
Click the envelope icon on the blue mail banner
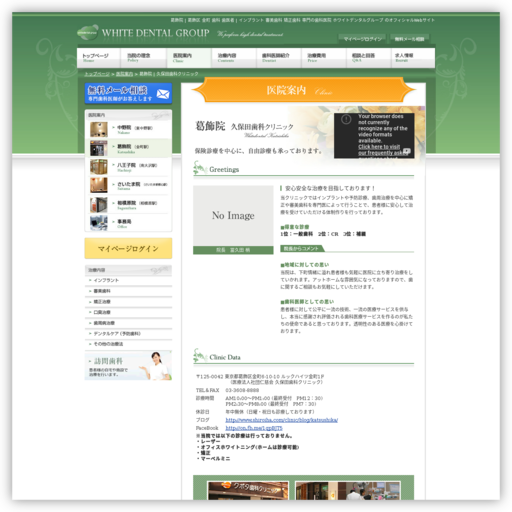pos(163,94)
